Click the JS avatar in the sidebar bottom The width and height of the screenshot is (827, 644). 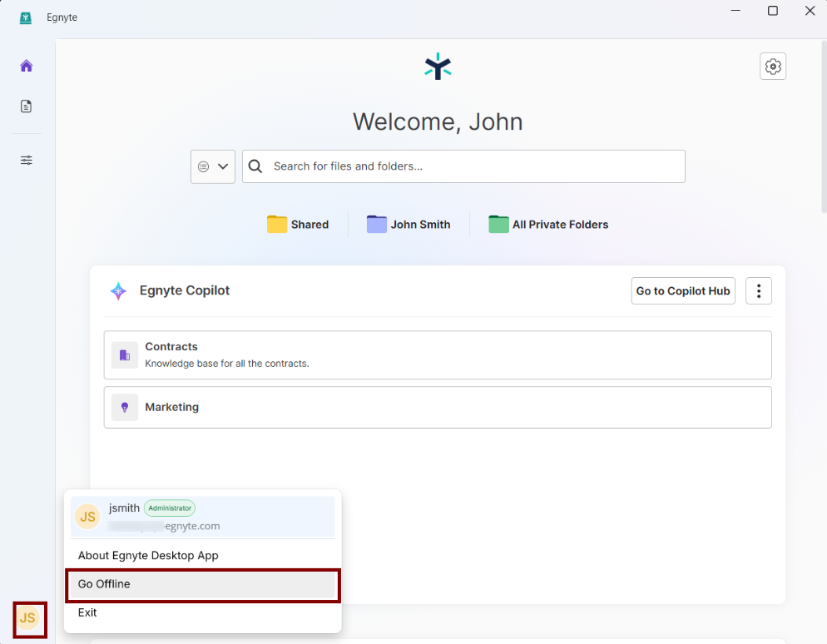point(27,617)
